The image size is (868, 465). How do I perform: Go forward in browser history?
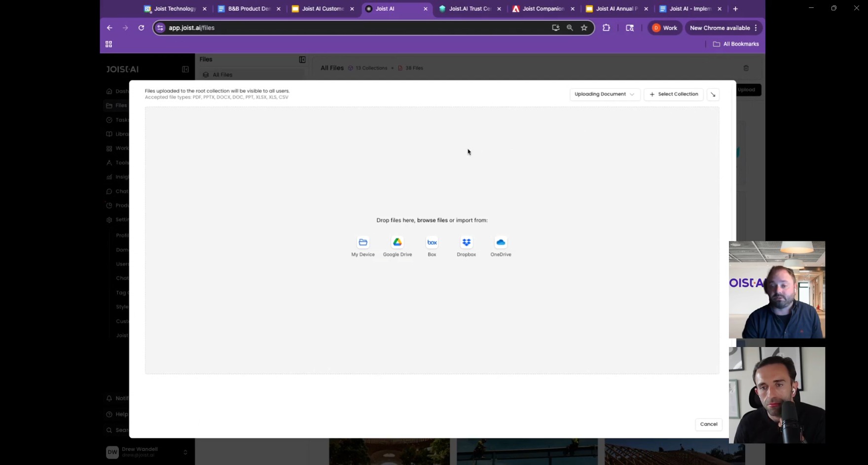tap(125, 28)
